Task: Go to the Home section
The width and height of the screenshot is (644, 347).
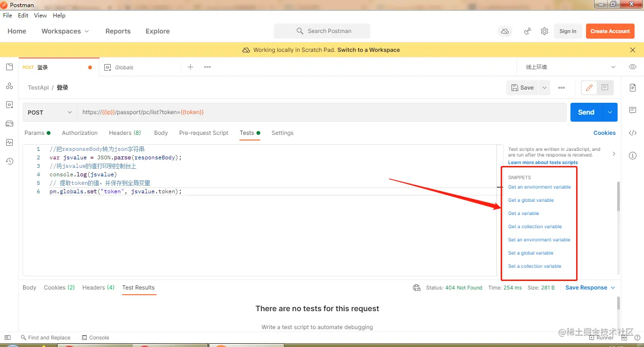Action: click(17, 31)
